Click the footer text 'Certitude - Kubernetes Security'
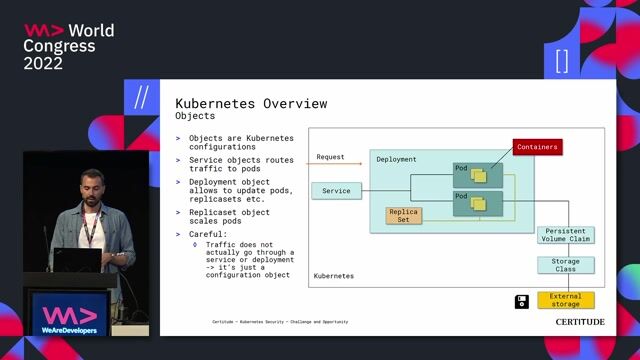 [280, 322]
